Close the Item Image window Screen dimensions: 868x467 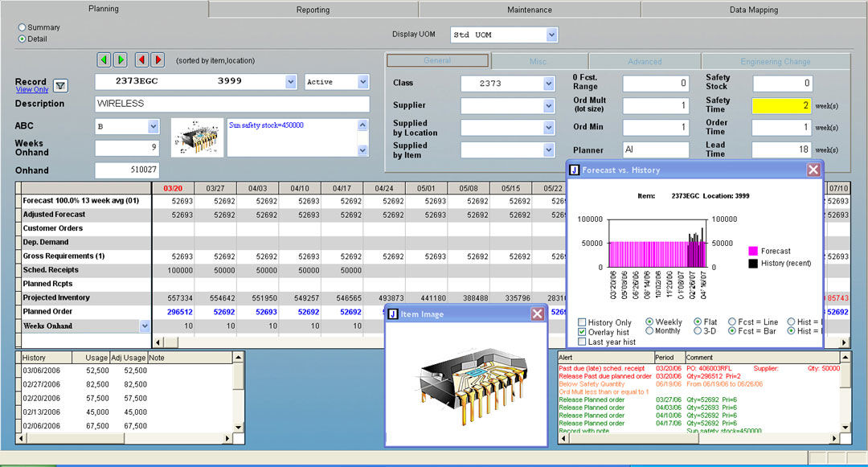(x=537, y=314)
